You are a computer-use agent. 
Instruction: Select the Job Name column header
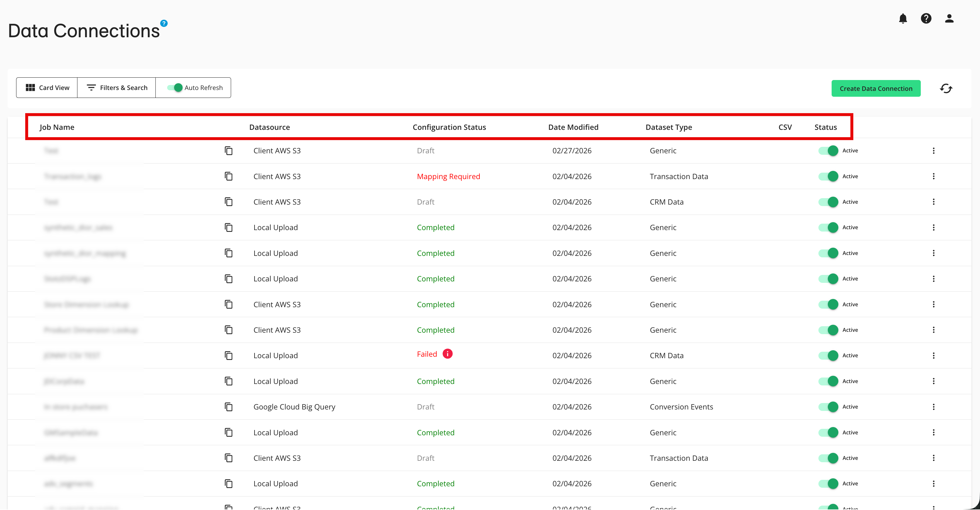pyautogui.click(x=57, y=127)
